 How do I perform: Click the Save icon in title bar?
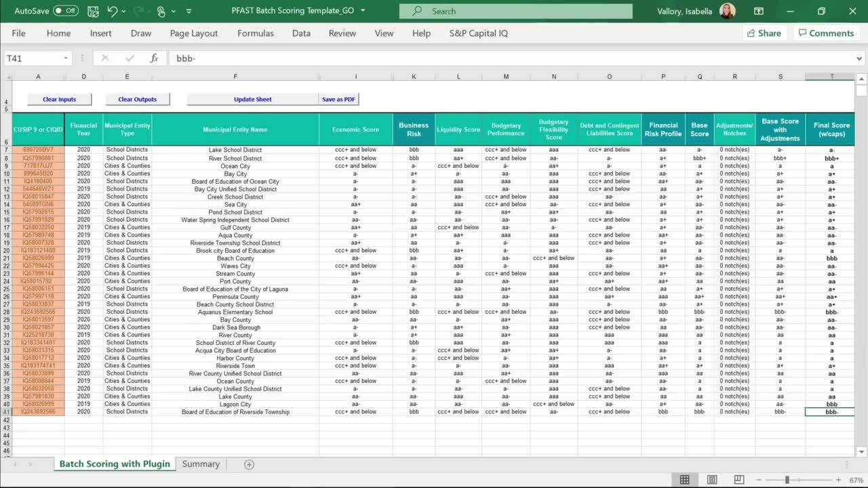93,12
